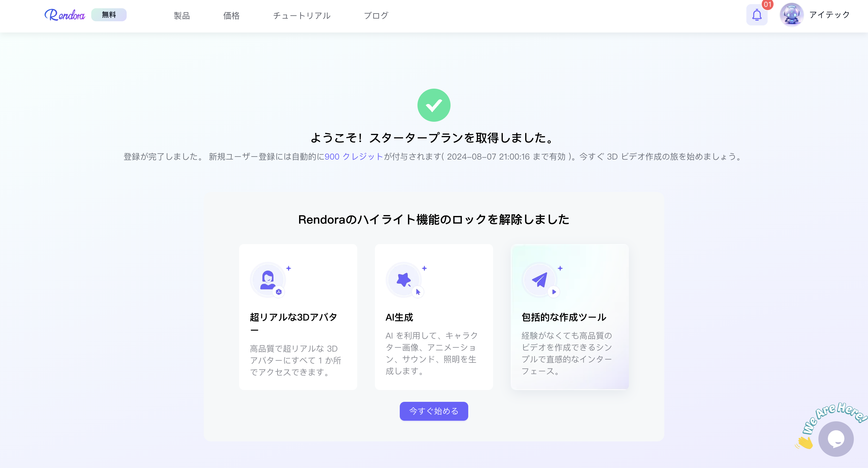868x468 pixels.
Task: Click the Rendoraのハイライト機能 heading
Action: coord(434,220)
